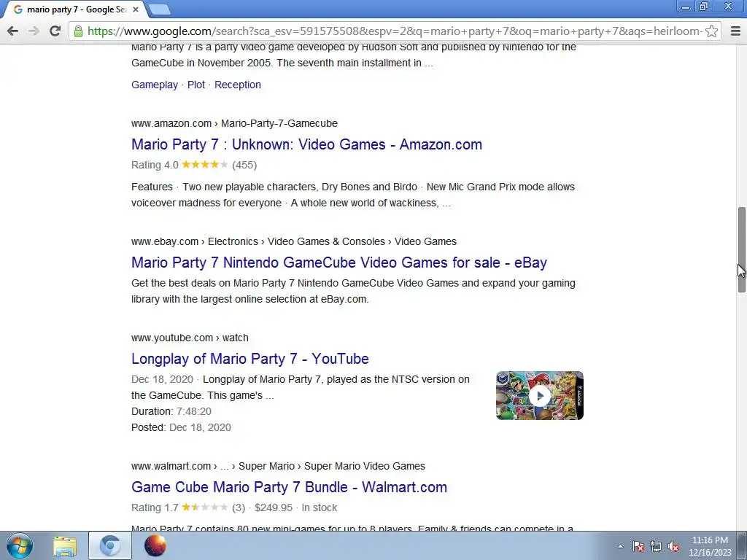Click the $249.95 price text
Screen dimensions: 747x560
tap(274, 507)
